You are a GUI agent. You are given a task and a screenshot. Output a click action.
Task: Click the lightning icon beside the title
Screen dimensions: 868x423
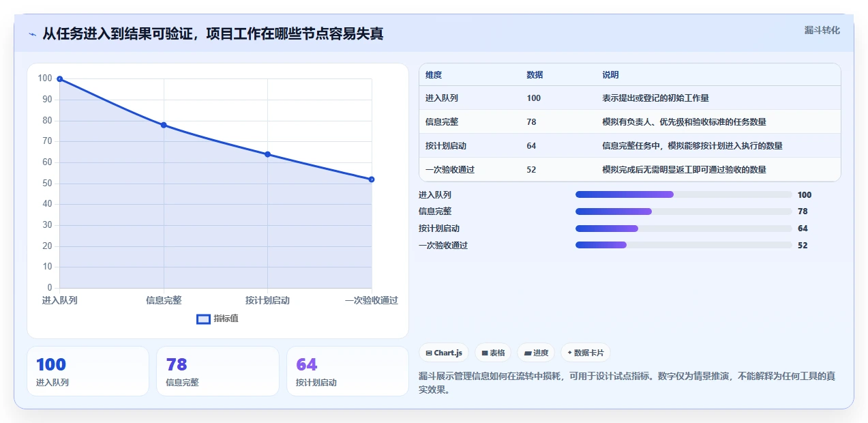point(32,34)
